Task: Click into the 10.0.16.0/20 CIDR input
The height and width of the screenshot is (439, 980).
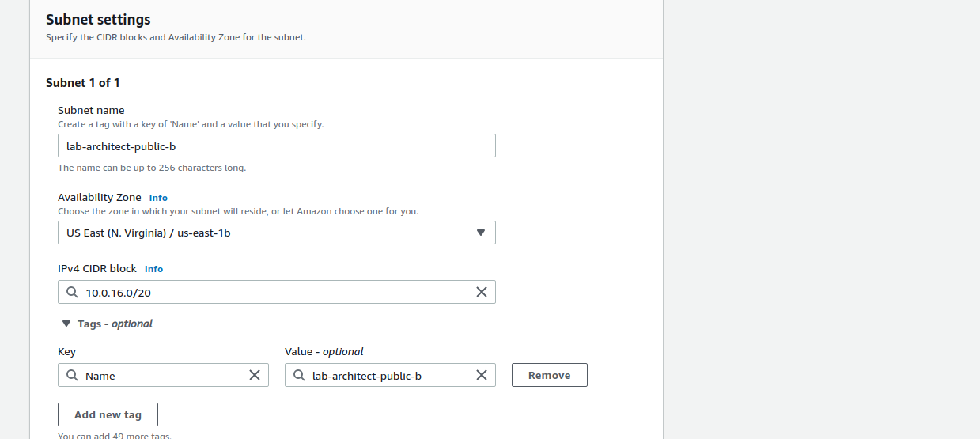Action: pos(277,292)
